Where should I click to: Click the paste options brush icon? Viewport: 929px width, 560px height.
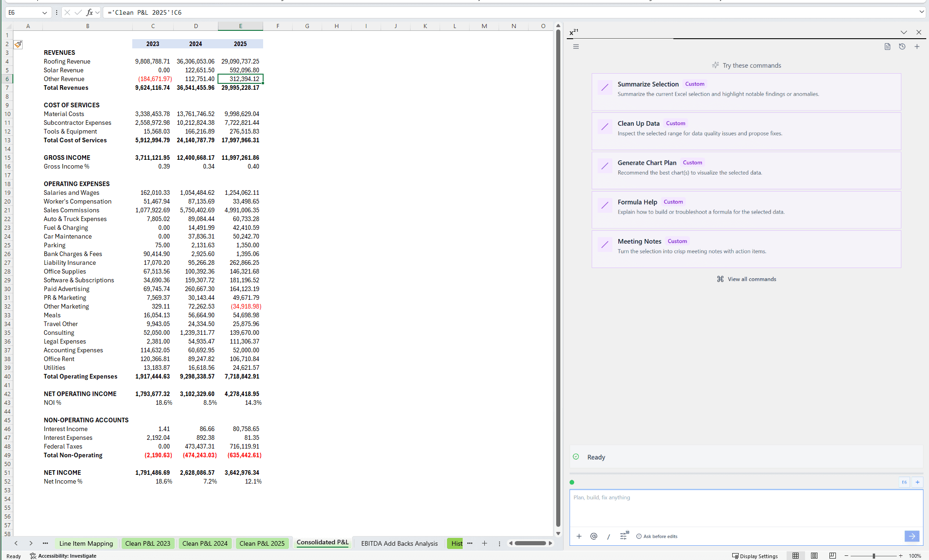pyautogui.click(x=18, y=44)
